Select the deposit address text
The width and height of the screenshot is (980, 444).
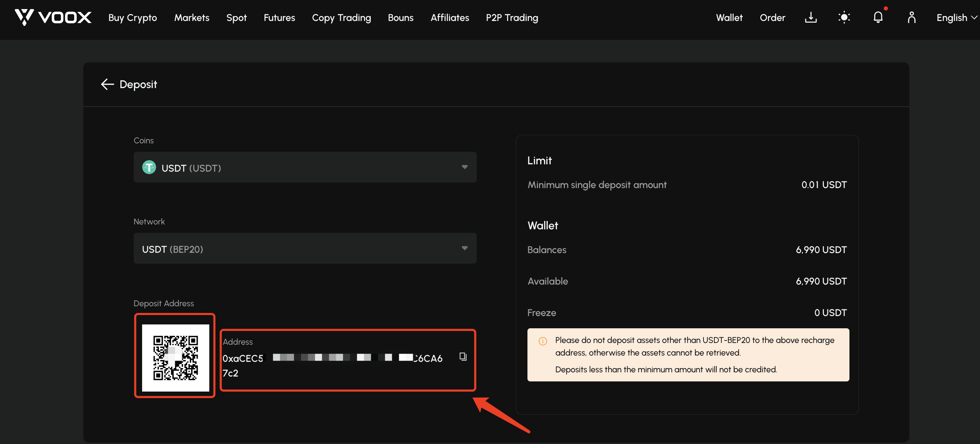pos(332,365)
